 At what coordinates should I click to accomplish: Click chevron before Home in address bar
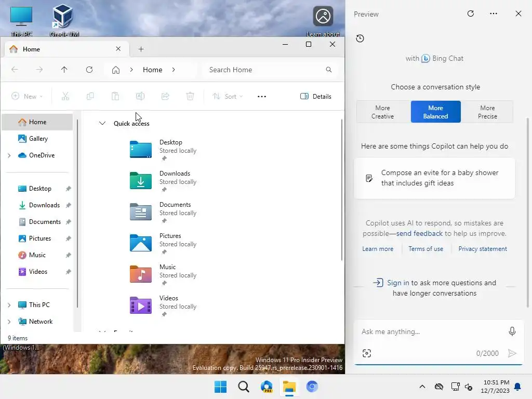point(131,70)
